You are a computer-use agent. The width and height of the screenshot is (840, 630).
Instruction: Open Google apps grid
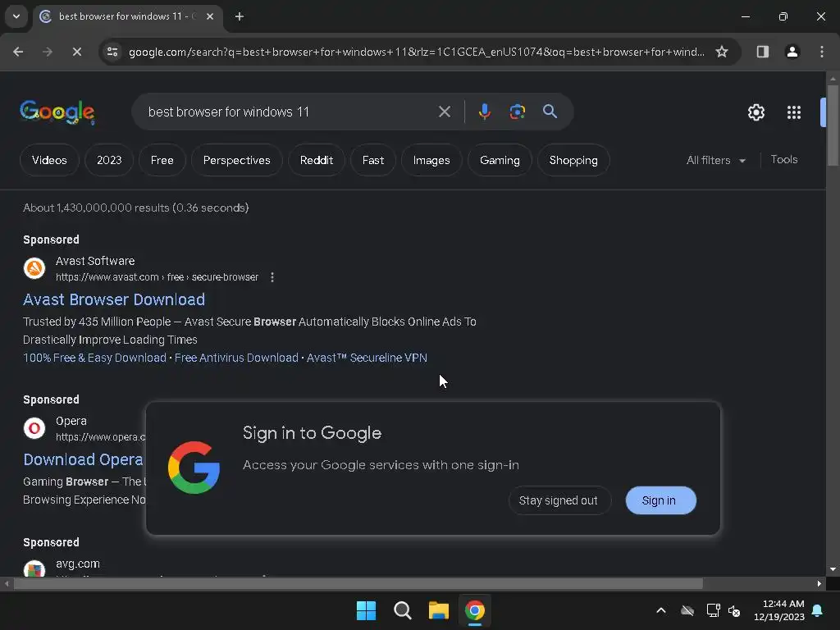(794, 112)
